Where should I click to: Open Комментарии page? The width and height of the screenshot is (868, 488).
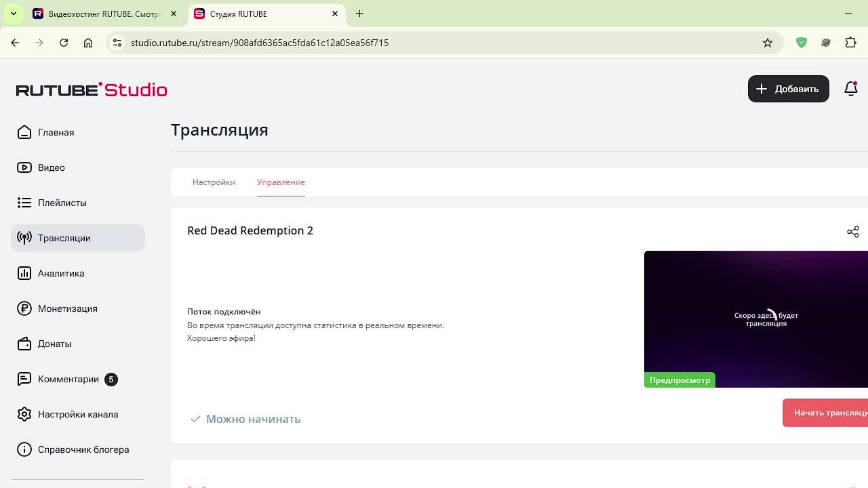coord(78,379)
